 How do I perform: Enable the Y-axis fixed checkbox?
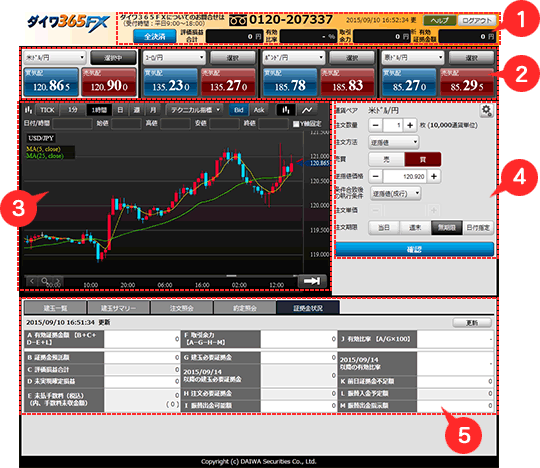pyautogui.click(x=295, y=124)
